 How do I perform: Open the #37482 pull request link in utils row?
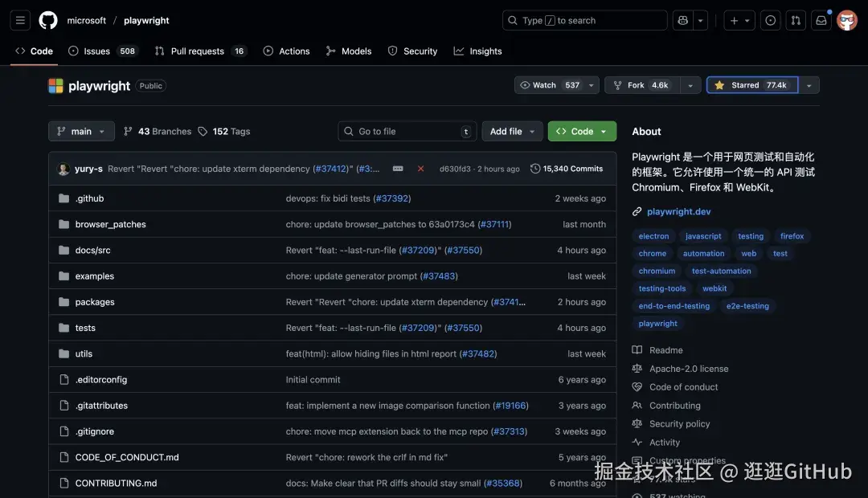[x=478, y=353]
